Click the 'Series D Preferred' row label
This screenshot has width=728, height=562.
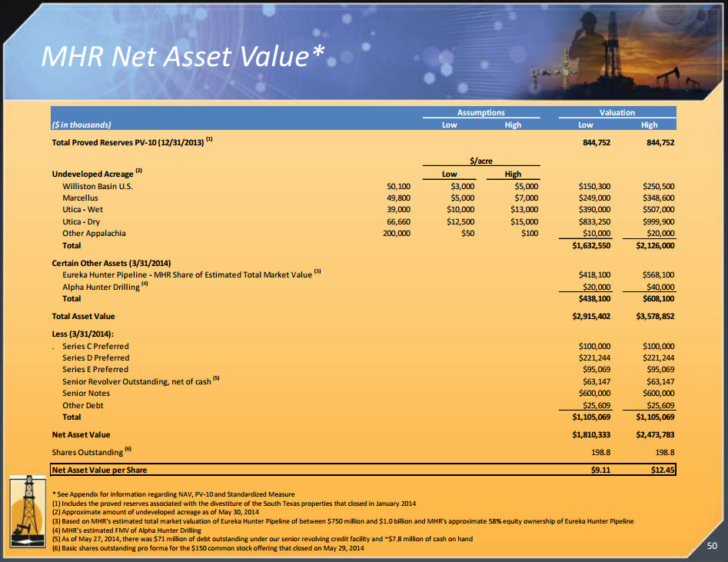coord(95,357)
